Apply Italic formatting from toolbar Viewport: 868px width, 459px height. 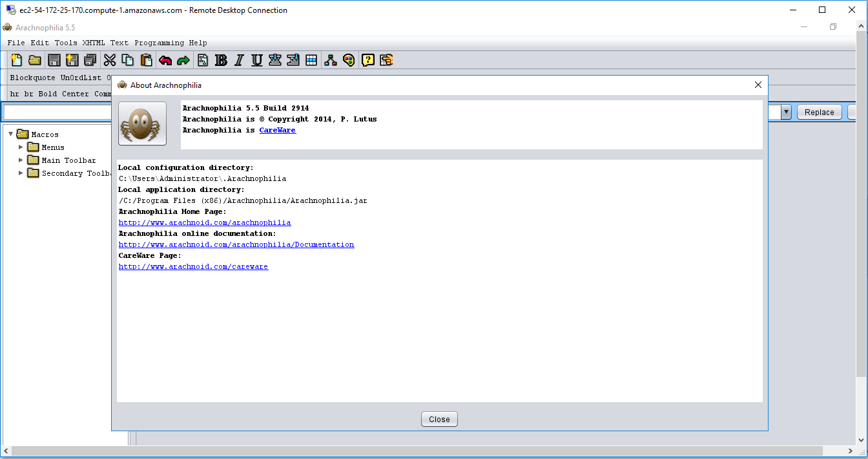(x=239, y=60)
